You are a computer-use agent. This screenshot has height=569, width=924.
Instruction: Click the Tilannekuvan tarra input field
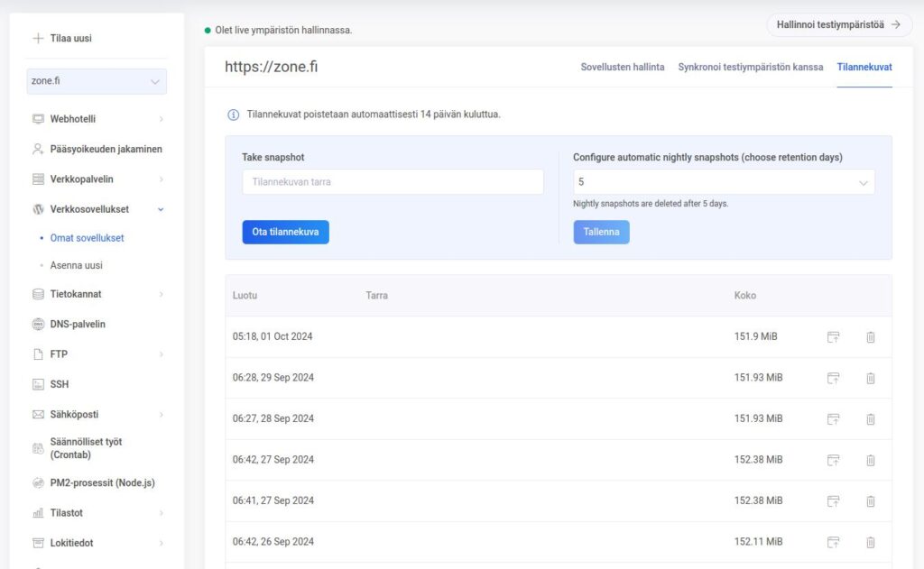click(393, 182)
